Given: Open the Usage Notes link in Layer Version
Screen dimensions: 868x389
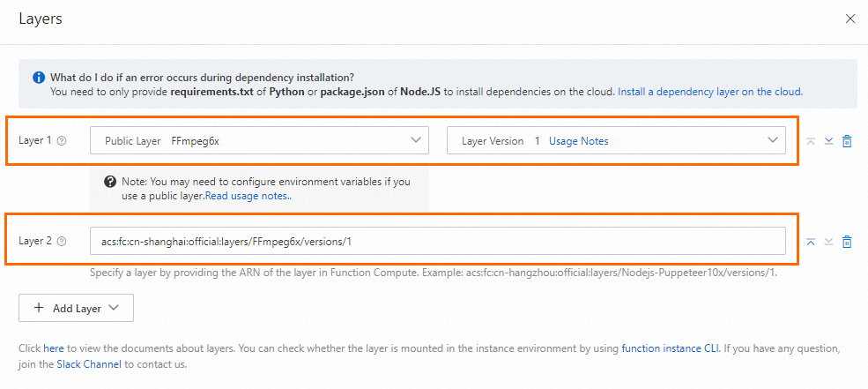Looking at the screenshot, I should coord(578,141).
